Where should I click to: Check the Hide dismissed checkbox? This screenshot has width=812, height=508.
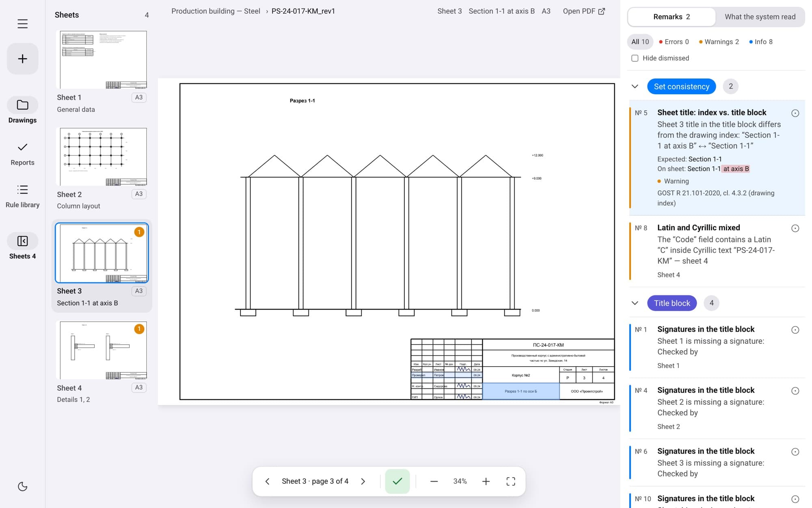[635, 58]
